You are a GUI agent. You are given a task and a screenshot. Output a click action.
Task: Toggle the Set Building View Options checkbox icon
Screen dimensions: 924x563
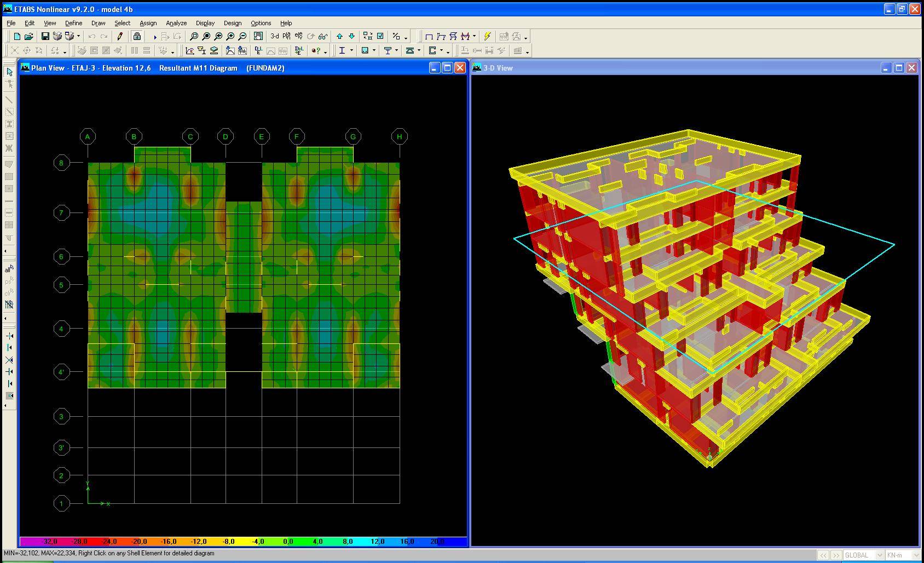380,37
